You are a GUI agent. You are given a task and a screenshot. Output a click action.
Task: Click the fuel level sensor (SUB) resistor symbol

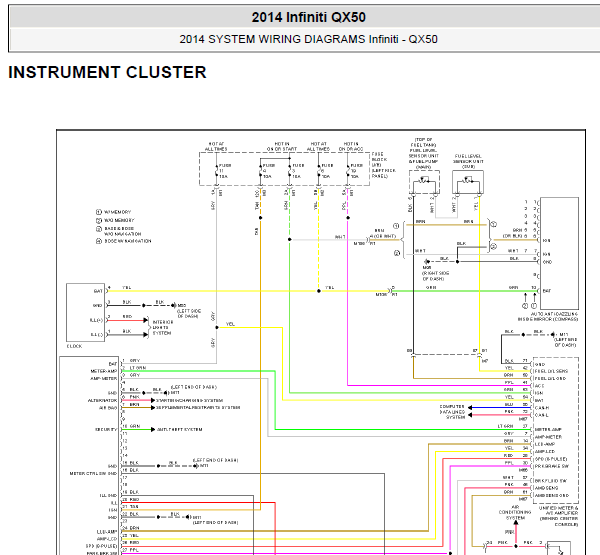point(467,180)
